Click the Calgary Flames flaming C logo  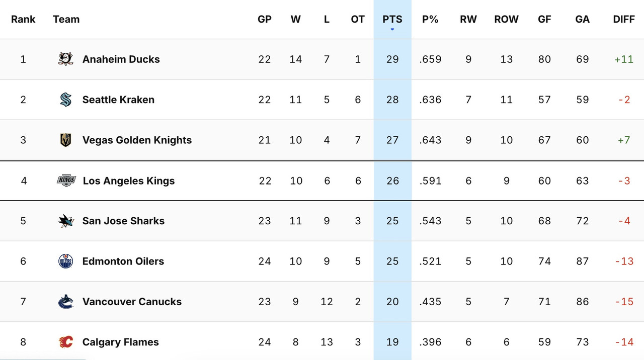tap(66, 342)
